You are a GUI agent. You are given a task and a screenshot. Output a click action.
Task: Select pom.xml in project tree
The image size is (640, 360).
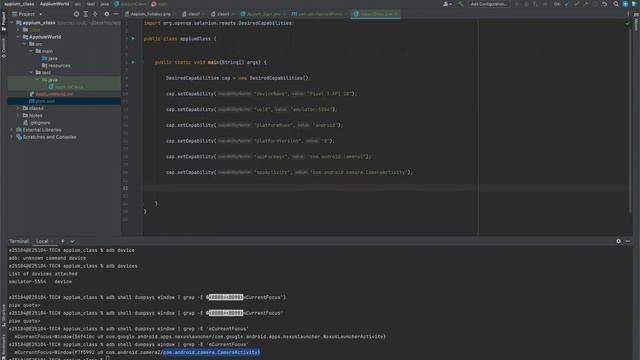point(42,101)
